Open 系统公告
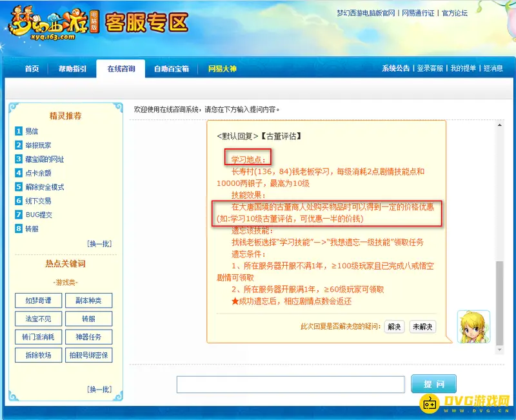Screen dimensions: 516x420 coord(395,68)
